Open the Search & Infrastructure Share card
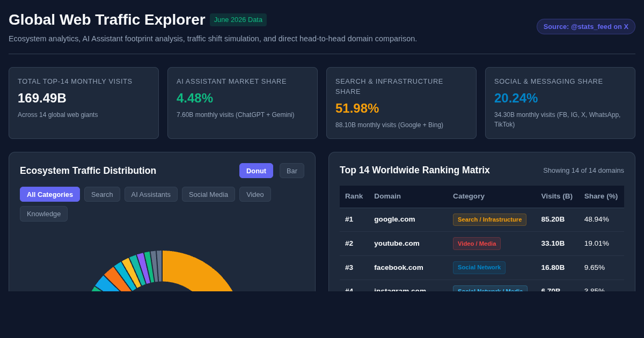This screenshot has width=644, height=338. [x=401, y=103]
